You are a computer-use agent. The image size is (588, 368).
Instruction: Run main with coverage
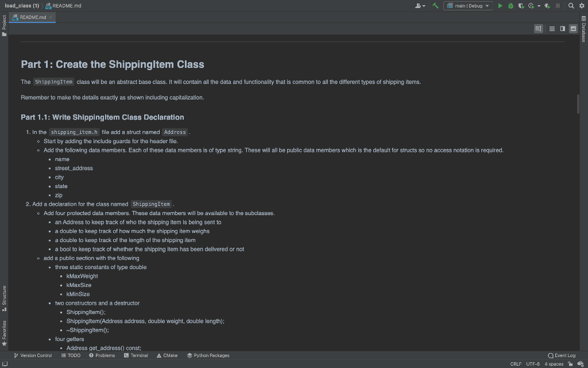click(x=521, y=6)
